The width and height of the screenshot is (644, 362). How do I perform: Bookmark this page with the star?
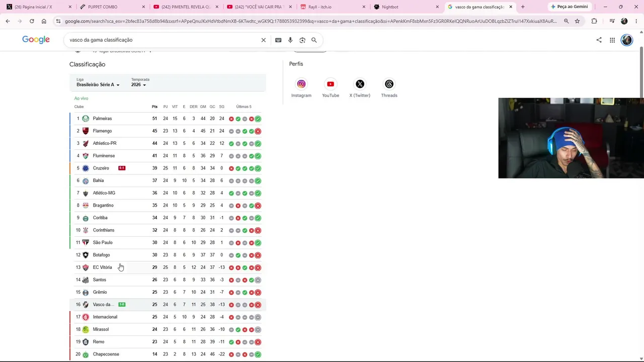[577, 21]
